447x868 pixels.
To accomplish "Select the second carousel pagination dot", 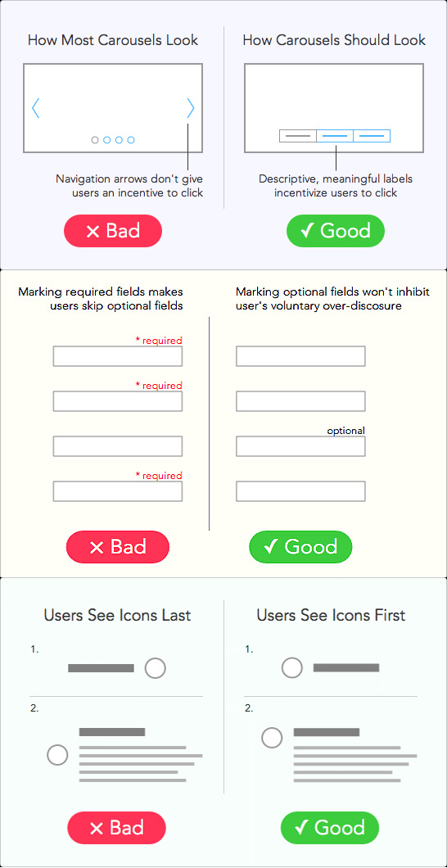I will pos(106,140).
